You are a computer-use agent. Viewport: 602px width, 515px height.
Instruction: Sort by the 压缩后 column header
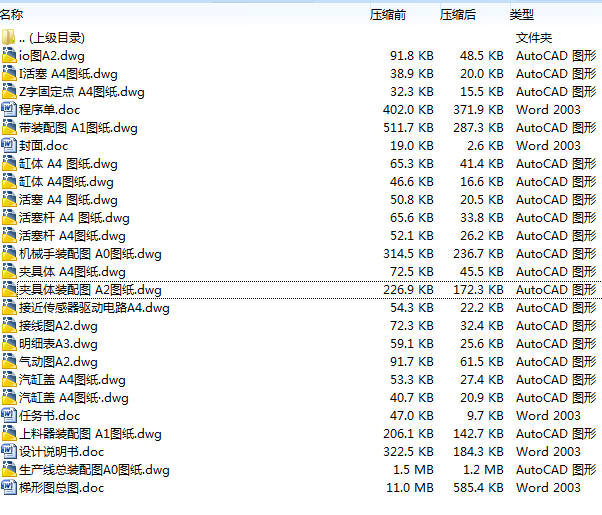pos(458,15)
